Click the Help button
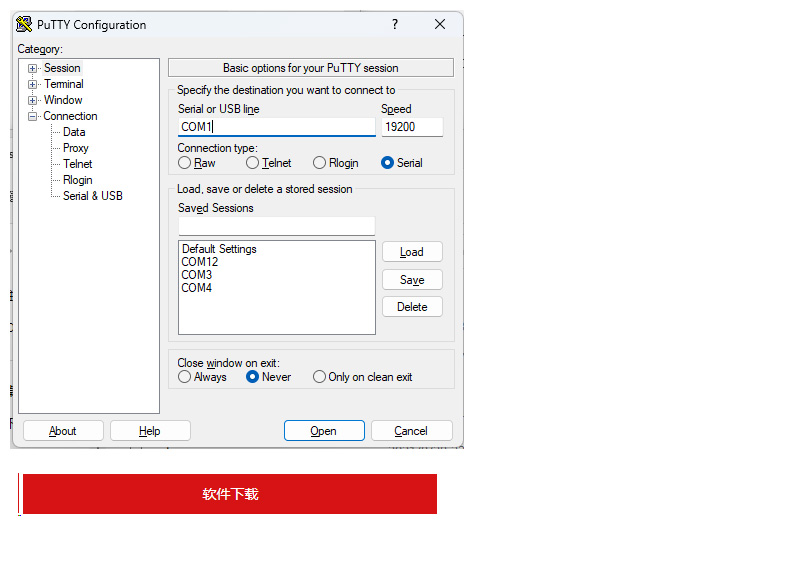 150,431
